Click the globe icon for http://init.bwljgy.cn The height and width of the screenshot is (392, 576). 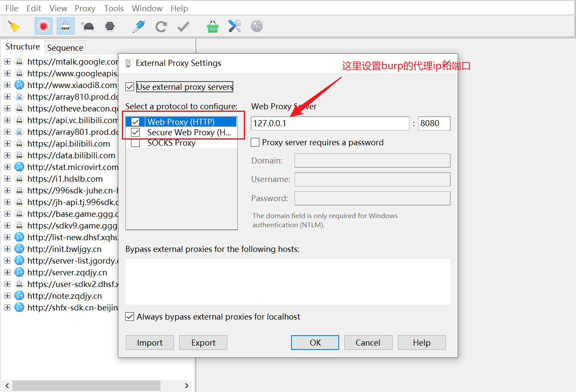[x=19, y=249]
